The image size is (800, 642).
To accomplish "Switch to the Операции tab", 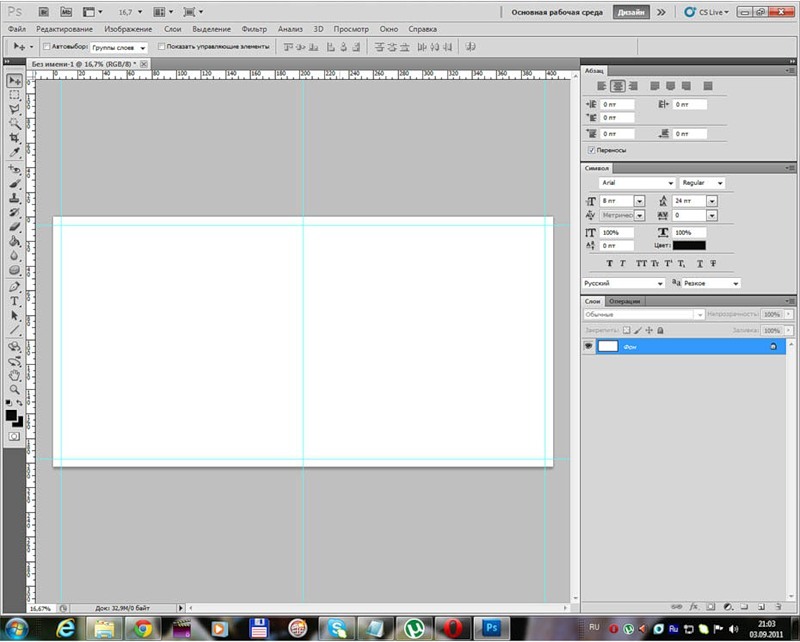I will pyautogui.click(x=624, y=301).
